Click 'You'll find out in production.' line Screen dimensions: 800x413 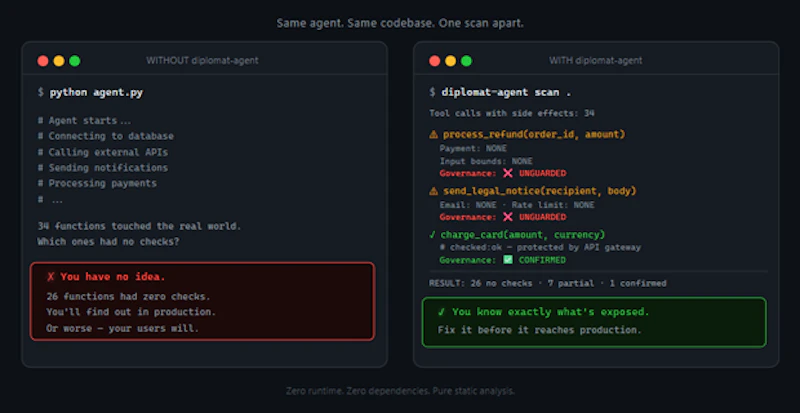coord(131,312)
